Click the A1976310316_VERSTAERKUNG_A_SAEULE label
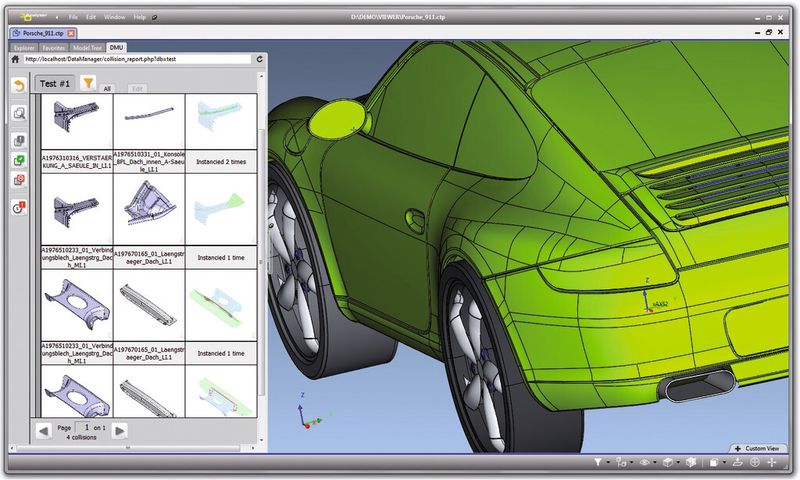Image resolution: width=800 pixels, height=480 pixels. tap(77, 162)
